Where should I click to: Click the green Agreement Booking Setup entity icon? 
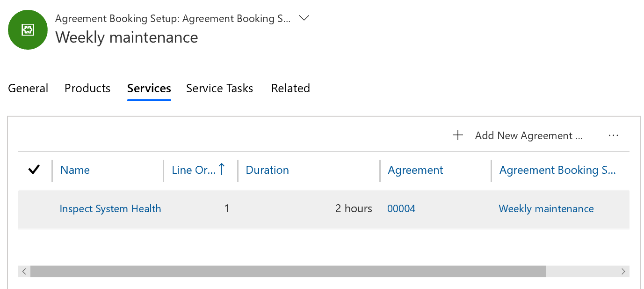click(28, 30)
